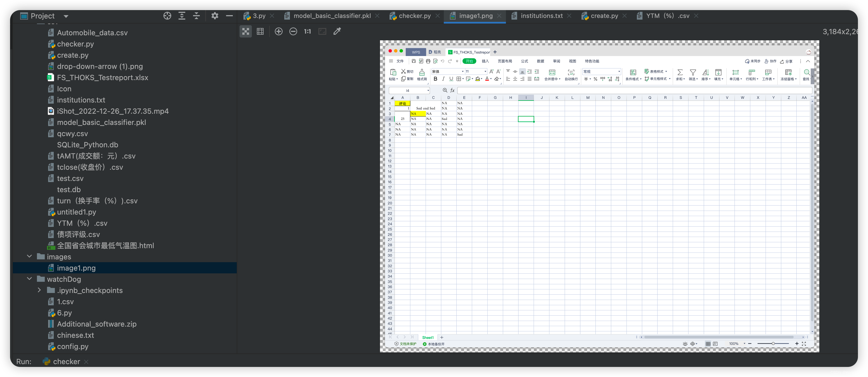
Task: Activate the color picker eyedropper
Action: 337,31
